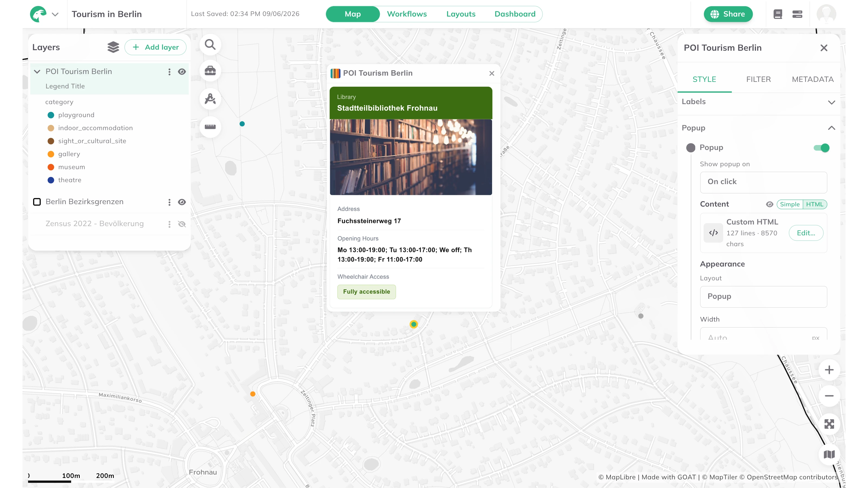Click the playground teal color swatch

coord(51,115)
